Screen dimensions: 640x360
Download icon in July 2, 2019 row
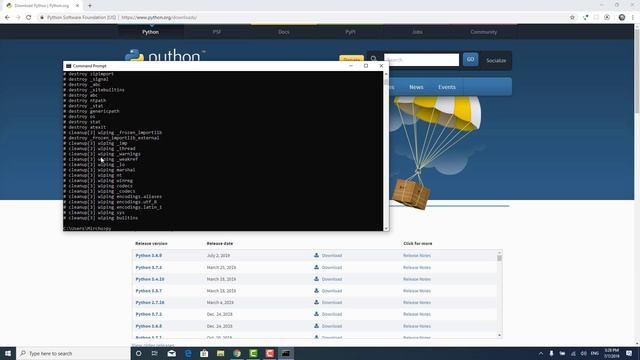click(316, 255)
